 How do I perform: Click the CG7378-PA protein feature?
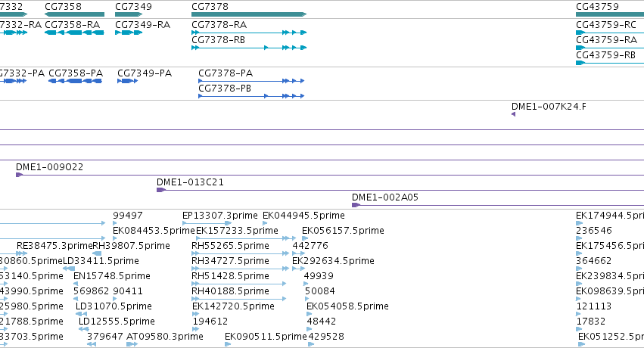click(x=251, y=81)
